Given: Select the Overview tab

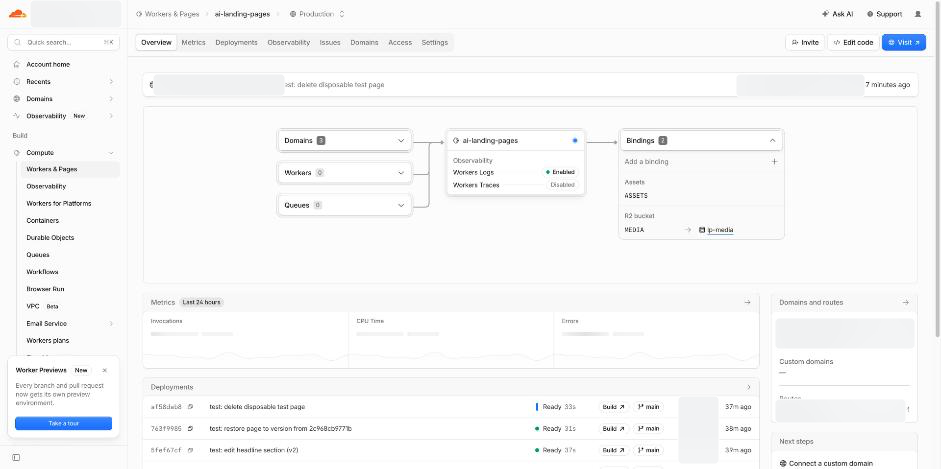Looking at the screenshot, I should tap(157, 43).
